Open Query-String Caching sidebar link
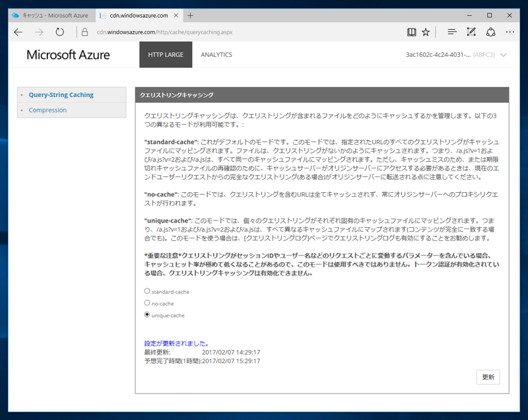 coord(61,94)
